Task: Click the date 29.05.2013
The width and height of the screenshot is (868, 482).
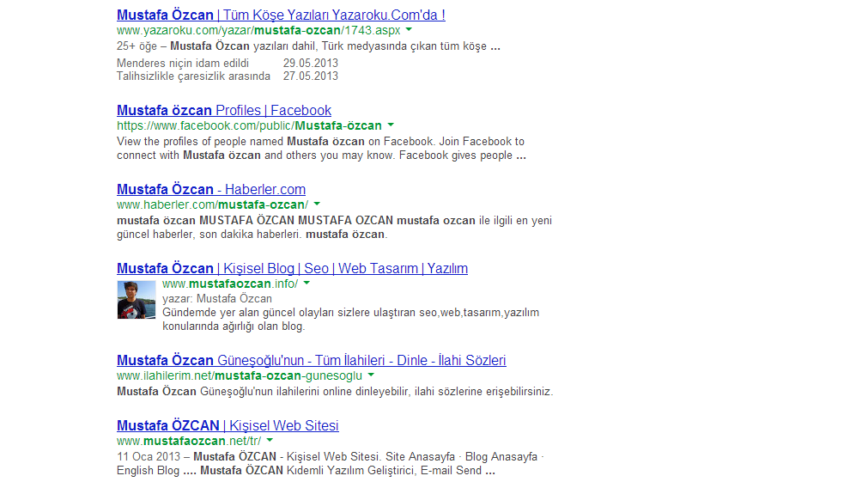Action: pos(311,64)
